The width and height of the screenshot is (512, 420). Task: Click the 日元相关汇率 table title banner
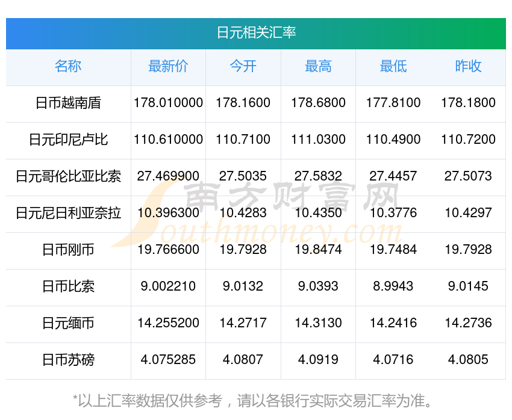coord(256,33)
